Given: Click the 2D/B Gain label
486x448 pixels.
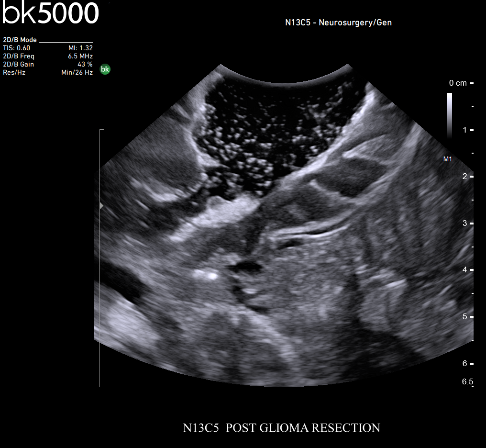Looking at the screenshot, I should click(x=19, y=64).
